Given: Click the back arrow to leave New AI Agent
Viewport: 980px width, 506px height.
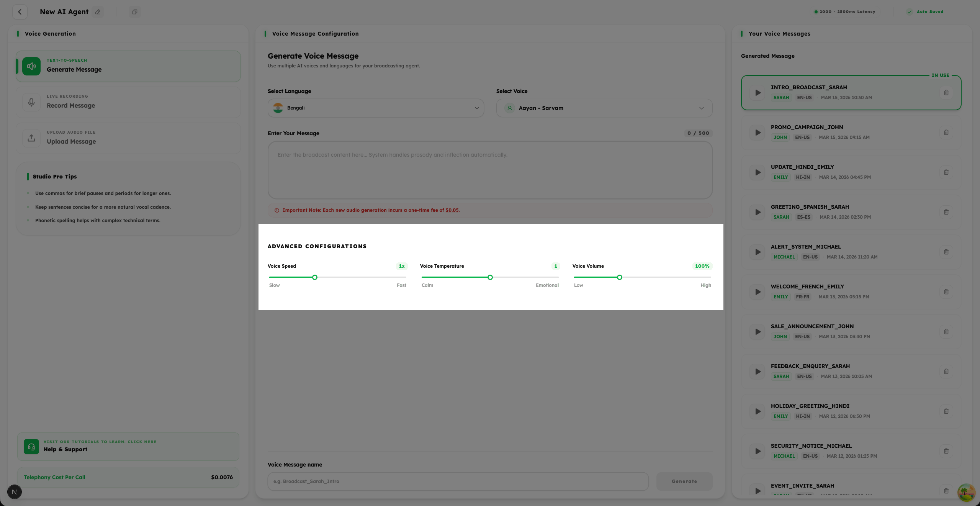Looking at the screenshot, I should click(20, 12).
